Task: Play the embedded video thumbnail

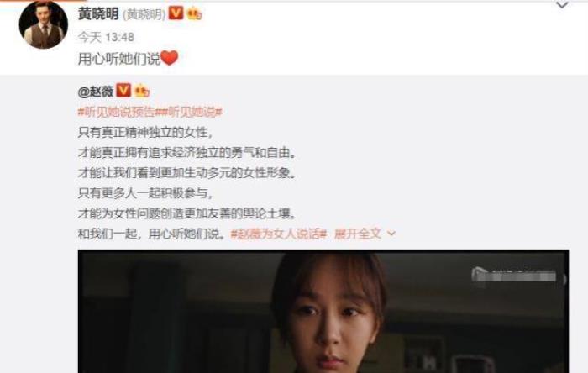Action: point(323,311)
